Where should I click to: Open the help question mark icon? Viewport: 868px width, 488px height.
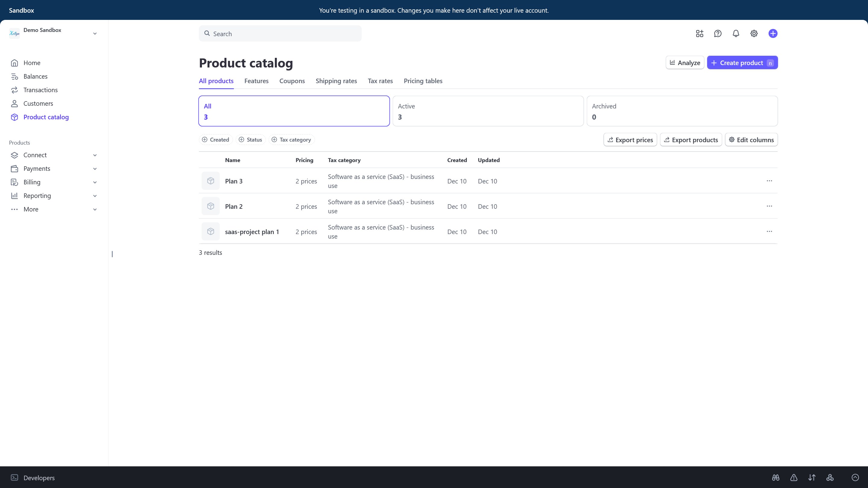point(718,33)
